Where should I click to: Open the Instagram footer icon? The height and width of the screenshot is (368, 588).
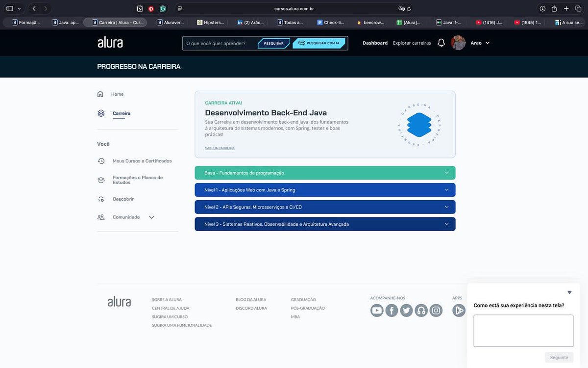436,311
